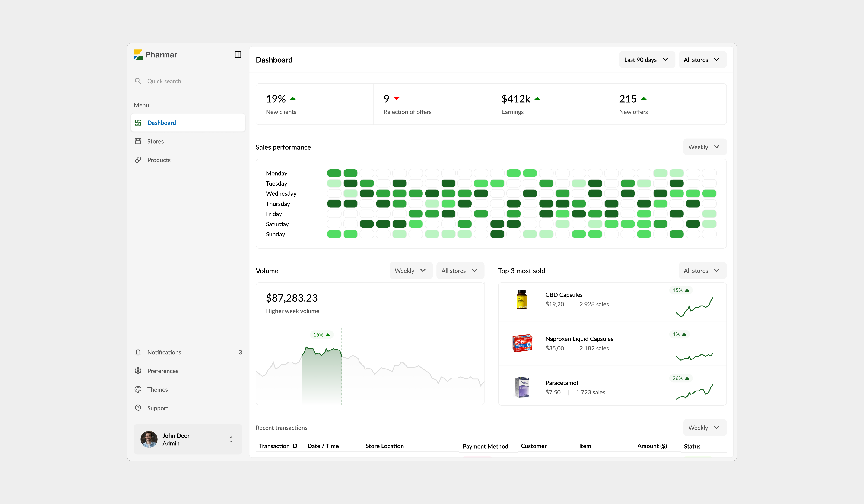Open Top 3 most sold stores filter
The height and width of the screenshot is (504, 864).
point(702,271)
